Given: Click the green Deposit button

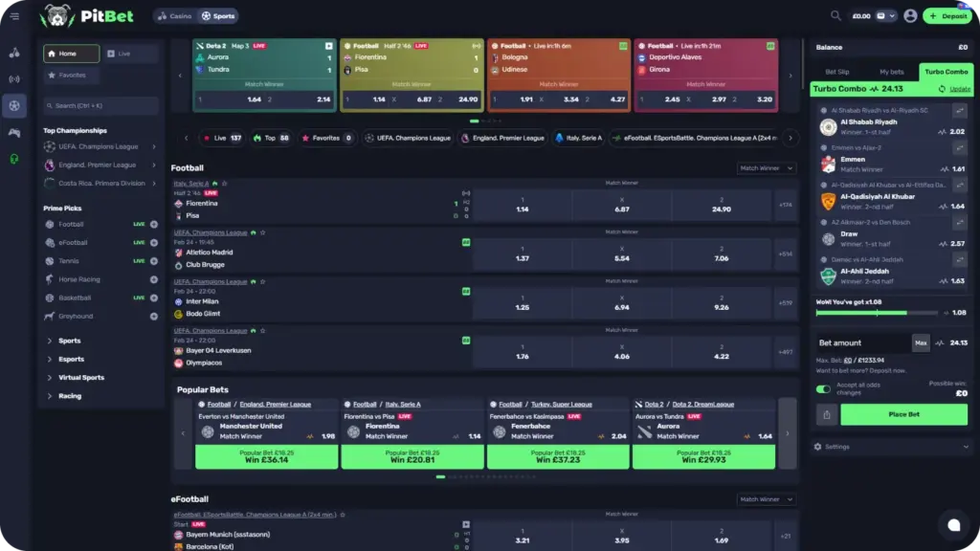Looking at the screenshot, I should (948, 16).
